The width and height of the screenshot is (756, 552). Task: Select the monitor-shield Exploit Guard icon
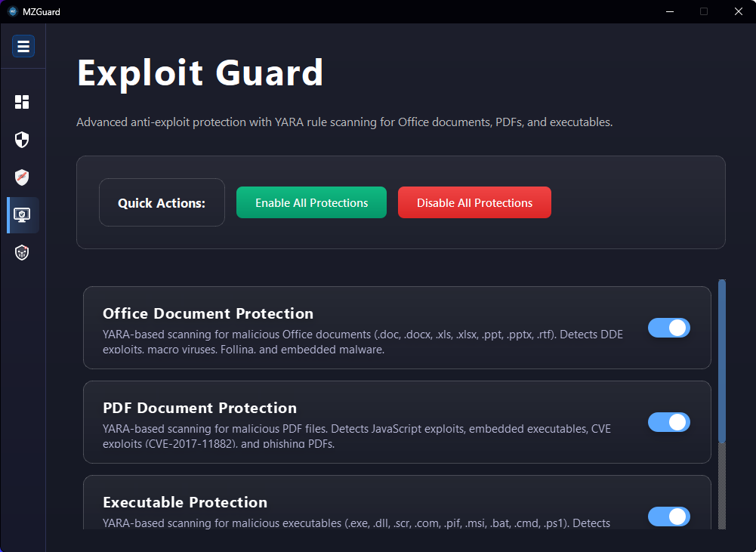22,215
